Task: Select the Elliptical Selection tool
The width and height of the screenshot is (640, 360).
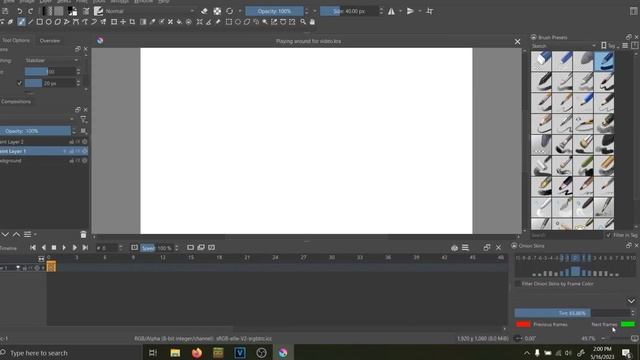Action: pyautogui.click(x=238, y=22)
